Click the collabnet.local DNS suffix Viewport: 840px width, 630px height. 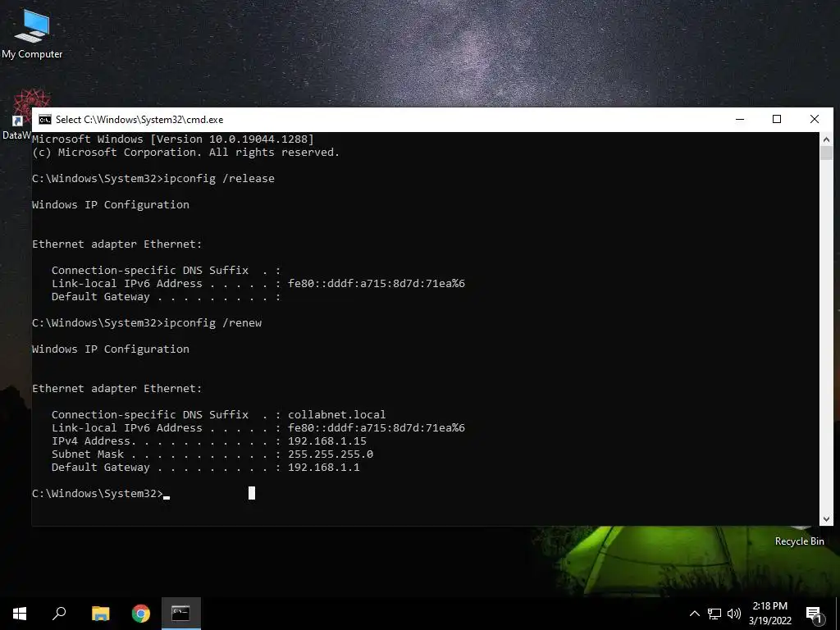[x=337, y=415]
